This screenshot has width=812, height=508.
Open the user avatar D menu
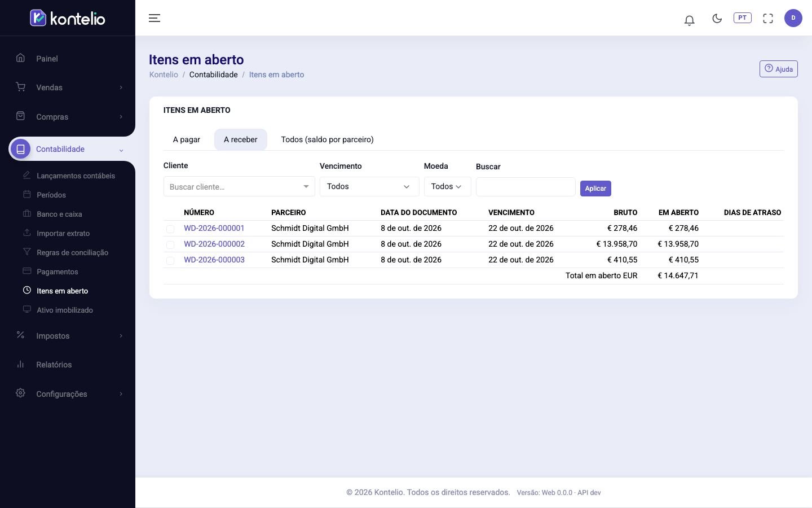[x=793, y=18]
